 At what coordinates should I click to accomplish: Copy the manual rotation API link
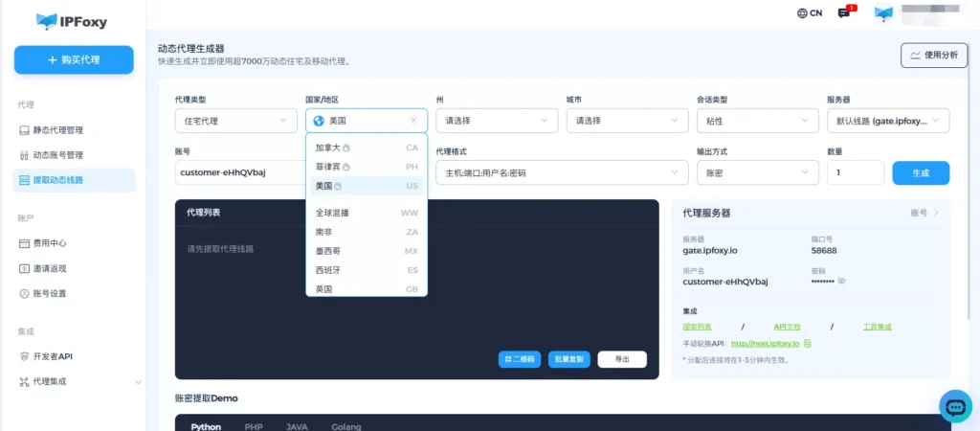(808, 343)
